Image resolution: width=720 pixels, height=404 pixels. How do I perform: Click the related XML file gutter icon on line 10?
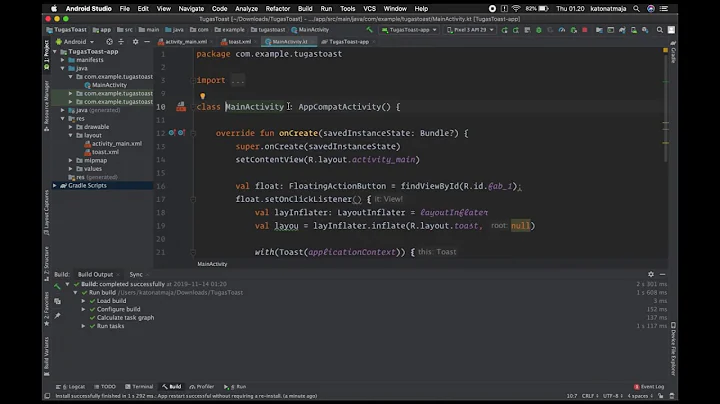pyautogui.click(x=181, y=107)
